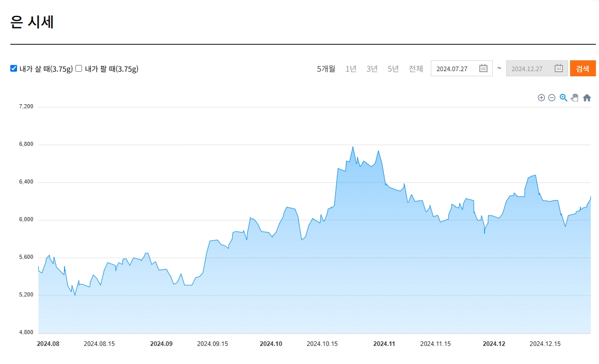Click the 2024.09.15 x-axis label

point(213,344)
